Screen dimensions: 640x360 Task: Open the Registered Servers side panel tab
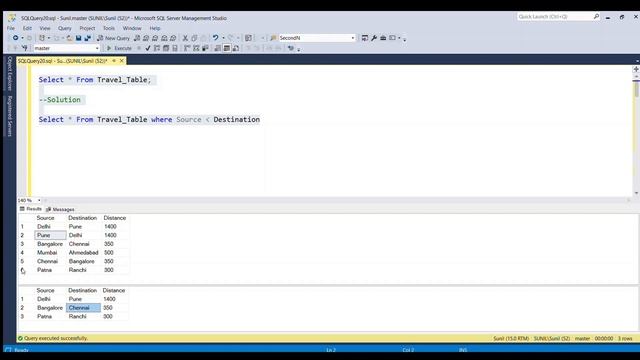click(x=10, y=116)
